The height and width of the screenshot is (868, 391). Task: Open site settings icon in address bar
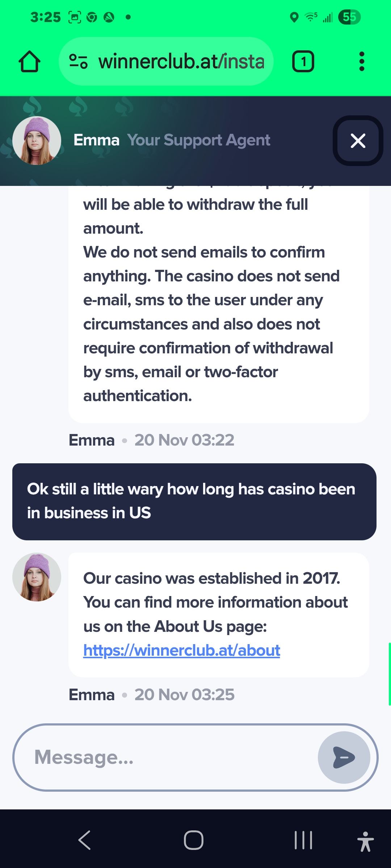[78, 61]
